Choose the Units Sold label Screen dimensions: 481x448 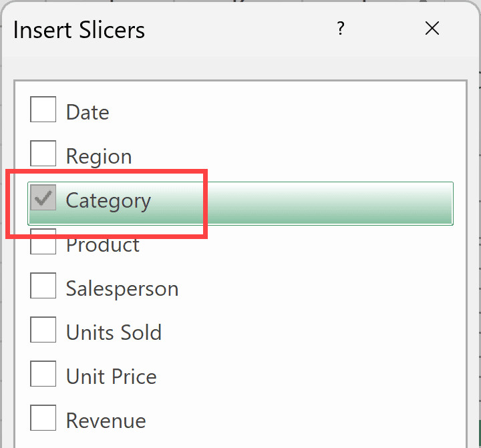tap(114, 332)
